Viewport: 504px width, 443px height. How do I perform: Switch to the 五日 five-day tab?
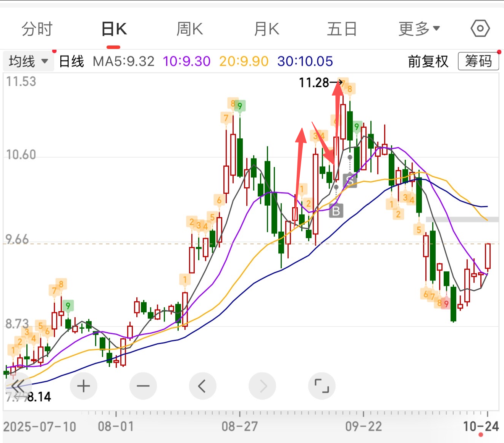(342, 29)
